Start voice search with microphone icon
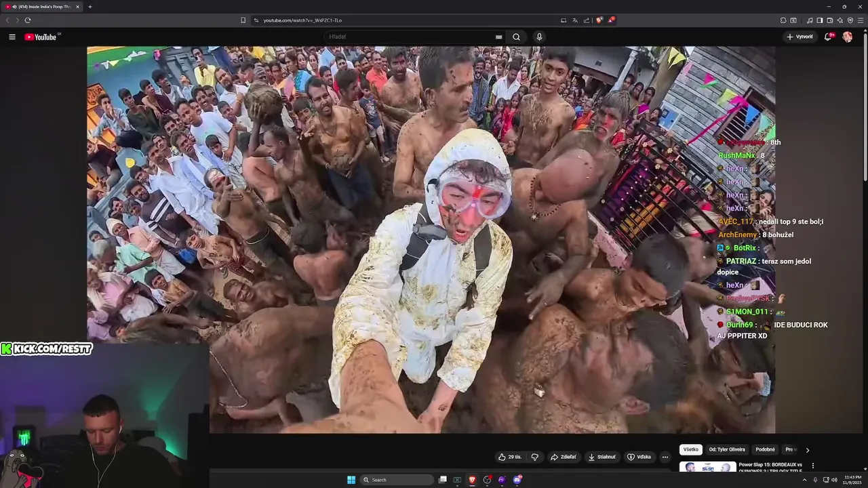Viewport: 868px width, 488px height. pos(539,37)
